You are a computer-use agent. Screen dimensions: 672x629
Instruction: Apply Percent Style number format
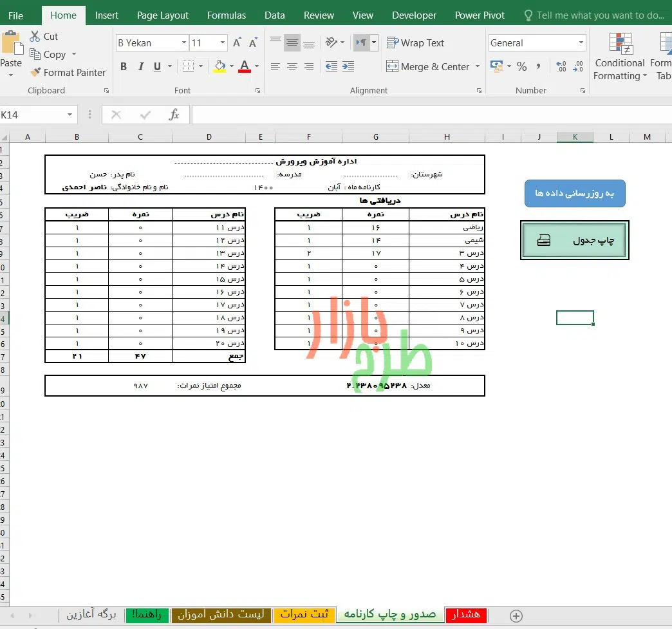(521, 66)
